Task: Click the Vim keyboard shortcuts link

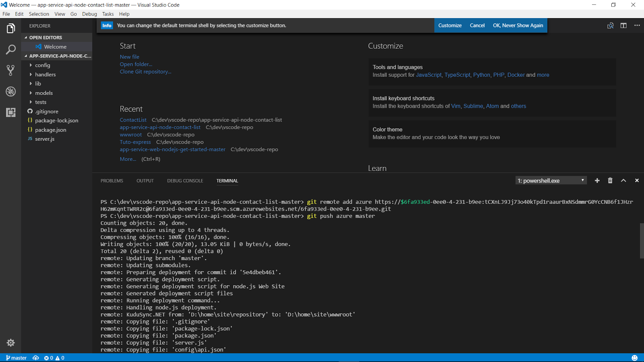Action: tap(456, 106)
